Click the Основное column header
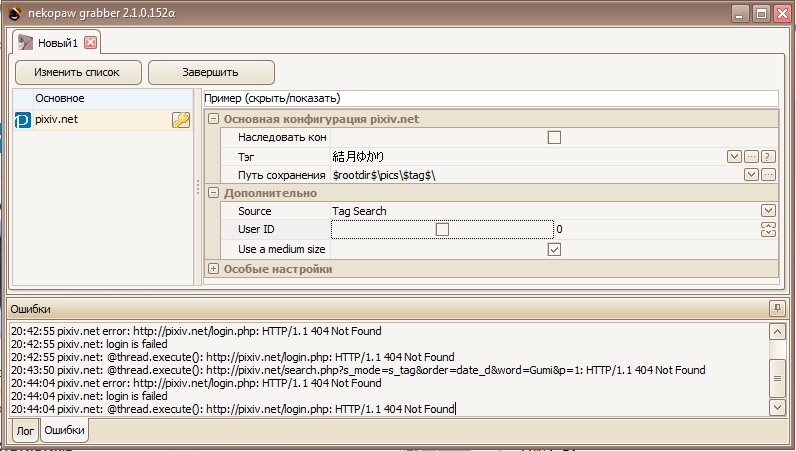The image size is (796, 451). tap(113, 99)
